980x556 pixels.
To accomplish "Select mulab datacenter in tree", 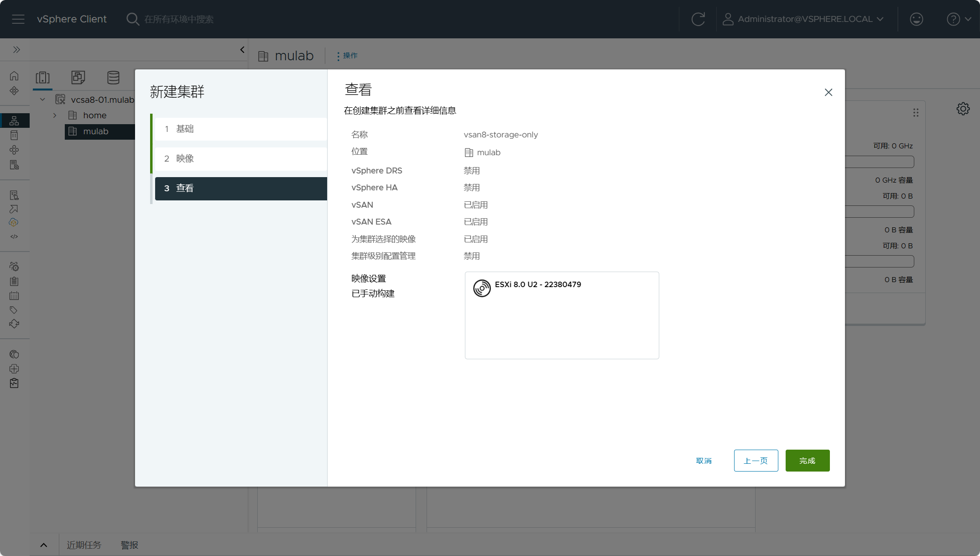I will (x=95, y=131).
